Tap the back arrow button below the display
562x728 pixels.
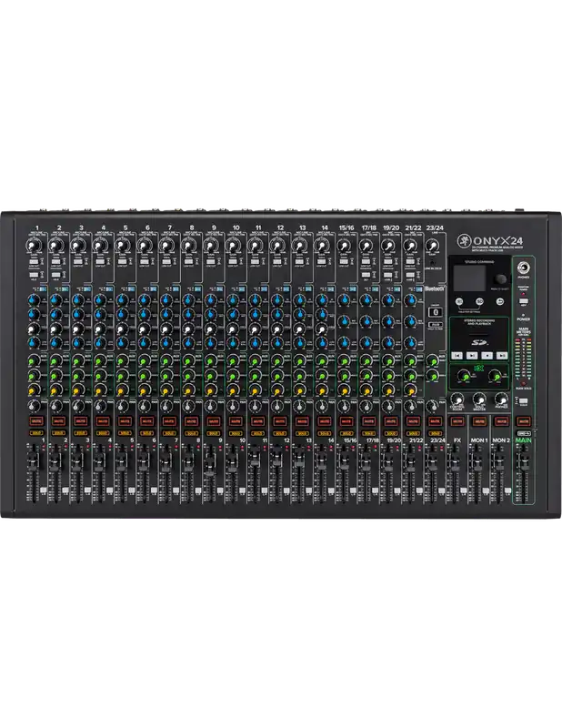pyautogui.click(x=500, y=302)
